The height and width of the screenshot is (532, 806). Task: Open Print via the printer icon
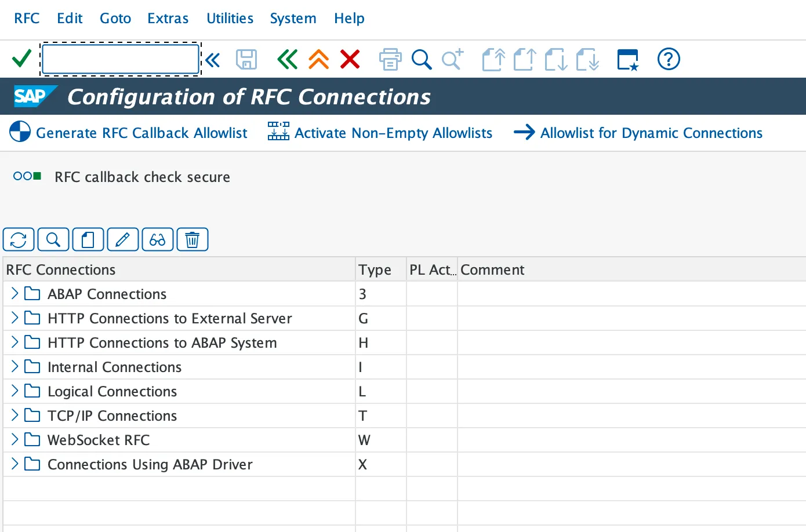point(390,59)
